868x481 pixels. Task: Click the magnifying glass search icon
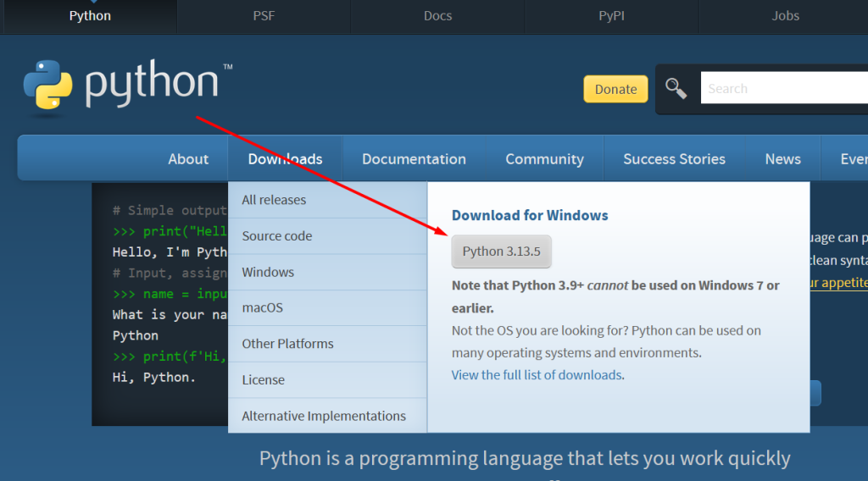point(676,88)
